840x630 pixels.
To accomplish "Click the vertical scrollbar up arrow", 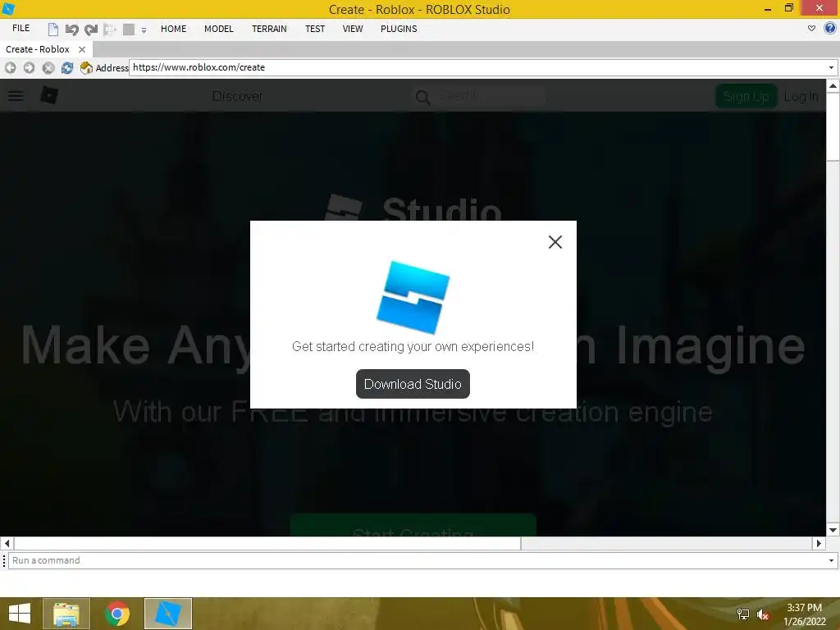I will tap(833, 85).
